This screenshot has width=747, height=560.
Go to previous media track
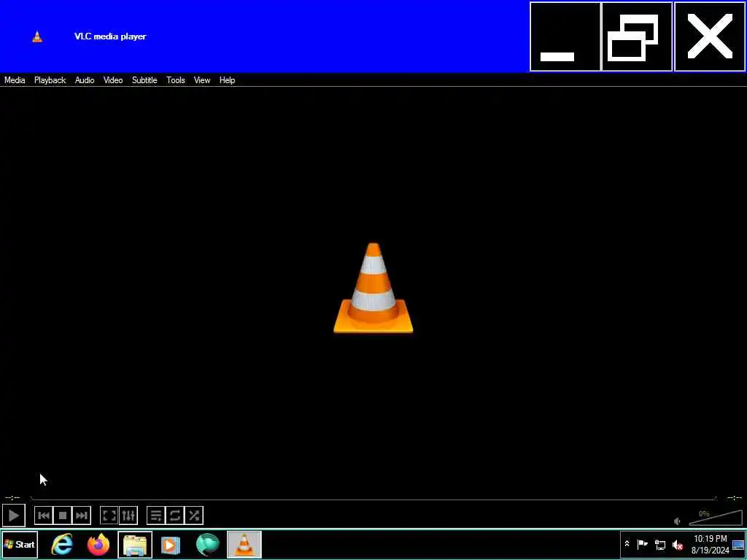click(43, 516)
